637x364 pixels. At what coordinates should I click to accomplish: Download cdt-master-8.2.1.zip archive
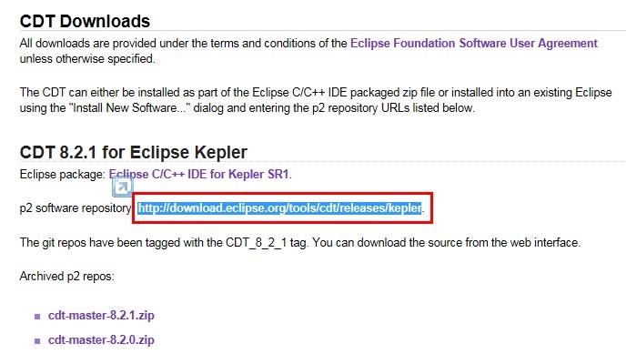(x=101, y=316)
